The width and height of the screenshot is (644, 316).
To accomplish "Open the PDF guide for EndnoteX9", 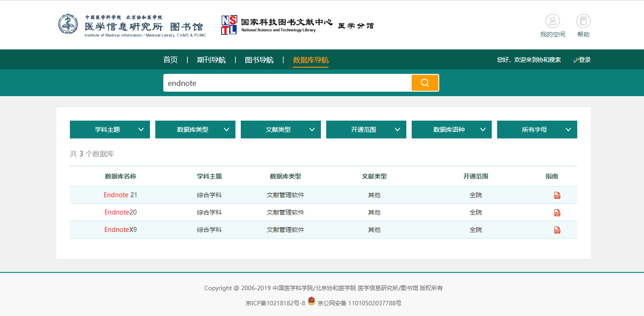I will [x=557, y=230].
